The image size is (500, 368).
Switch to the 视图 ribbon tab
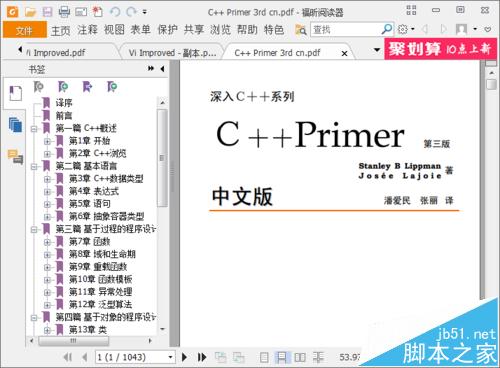pyautogui.click(x=114, y=30)
